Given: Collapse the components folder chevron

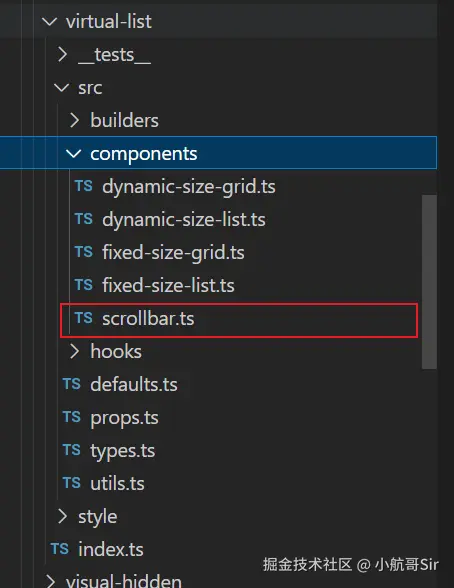Looking at the screenshot, I should 73,153.
